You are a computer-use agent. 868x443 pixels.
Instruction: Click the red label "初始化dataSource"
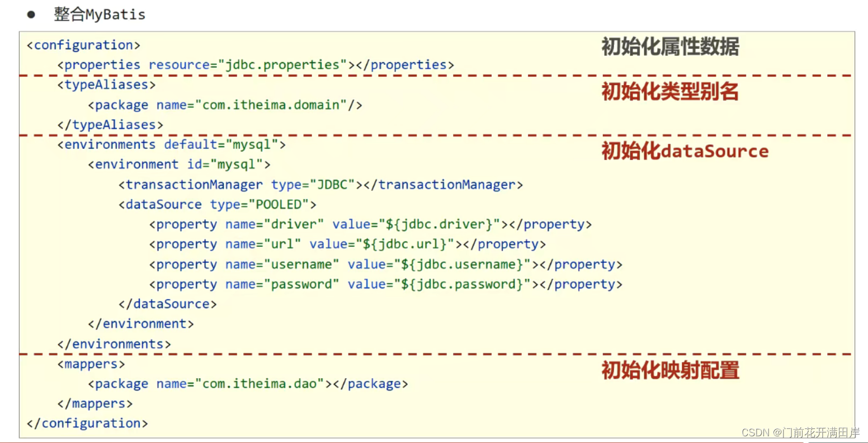click(685, 151)
